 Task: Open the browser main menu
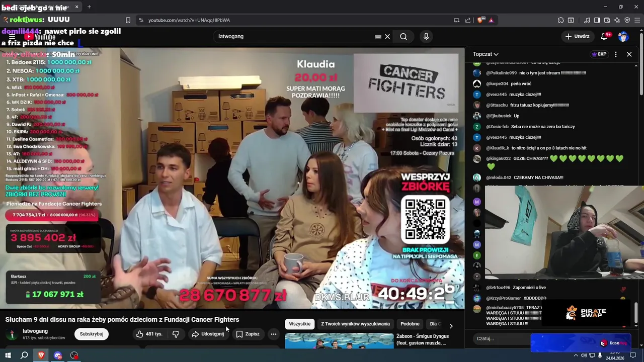click(x=637, y=20)
